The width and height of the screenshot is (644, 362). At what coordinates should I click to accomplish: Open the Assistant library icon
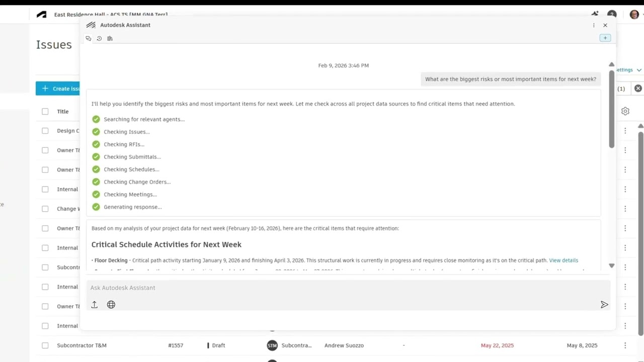110,38
